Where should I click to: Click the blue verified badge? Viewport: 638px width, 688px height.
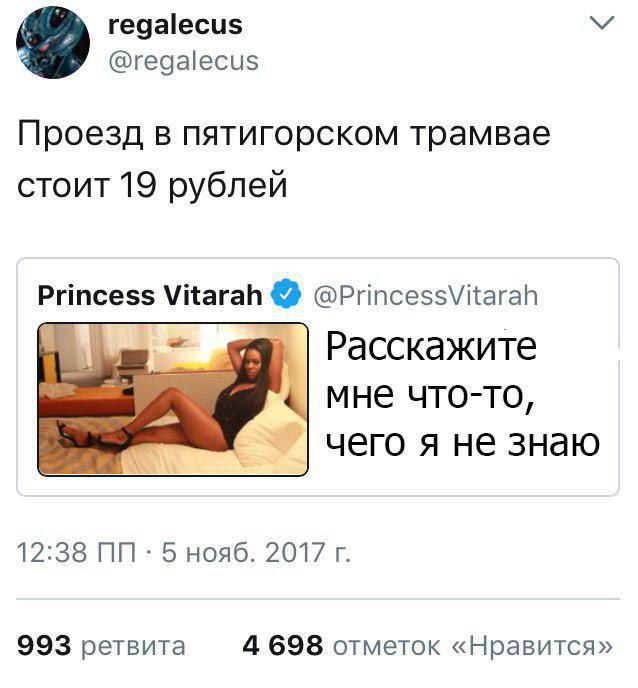286,293
